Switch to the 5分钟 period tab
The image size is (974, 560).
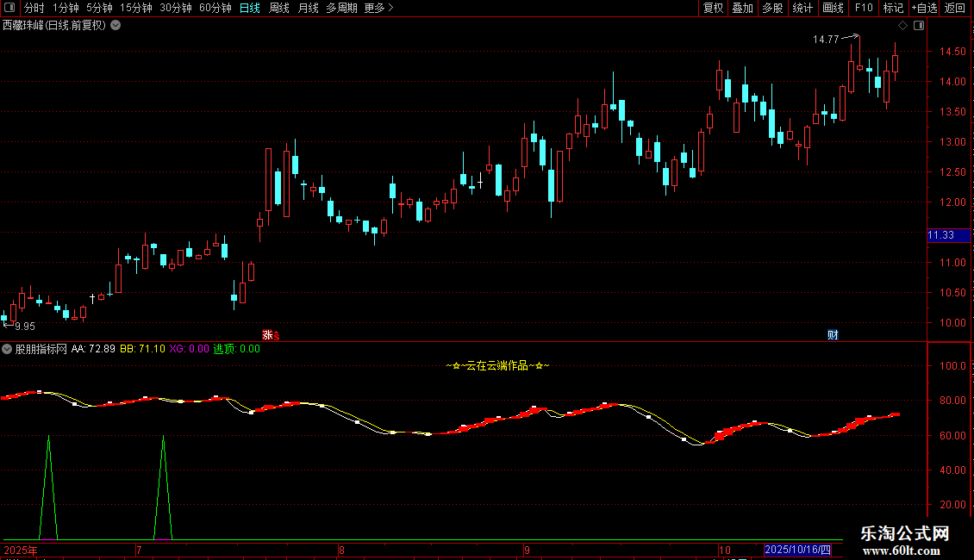pyautogui.click(x=99, y=8)
